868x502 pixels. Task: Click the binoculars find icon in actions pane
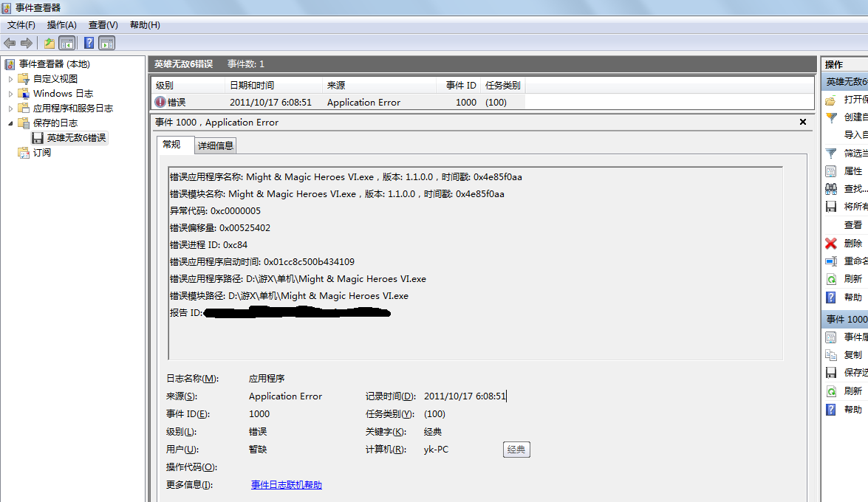[x=831, y=189]
